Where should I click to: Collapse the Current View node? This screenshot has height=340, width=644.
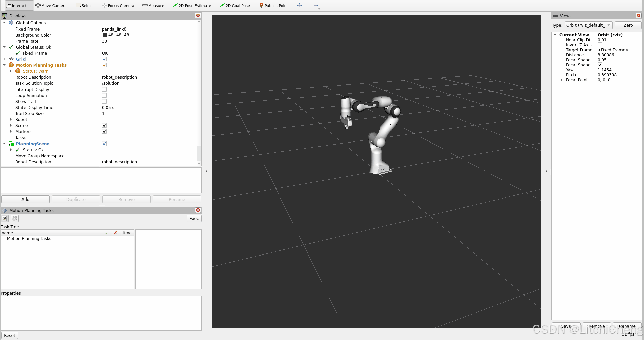point(555,35)
